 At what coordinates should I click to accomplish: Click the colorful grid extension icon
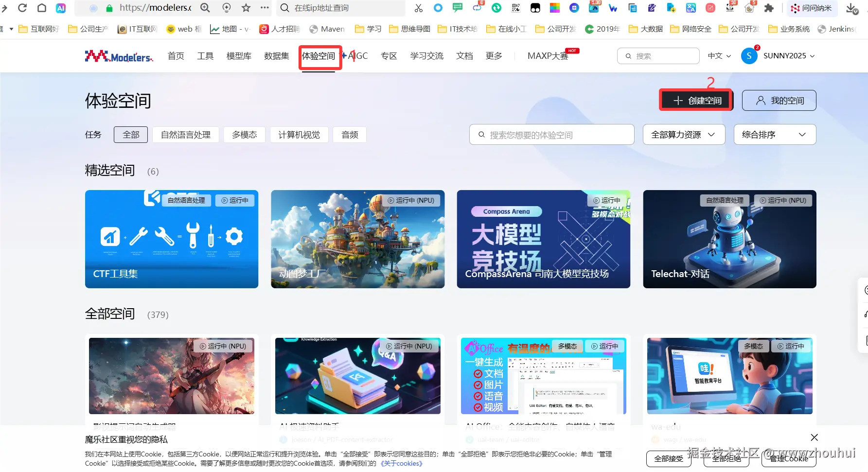click(x=555, y=8)
